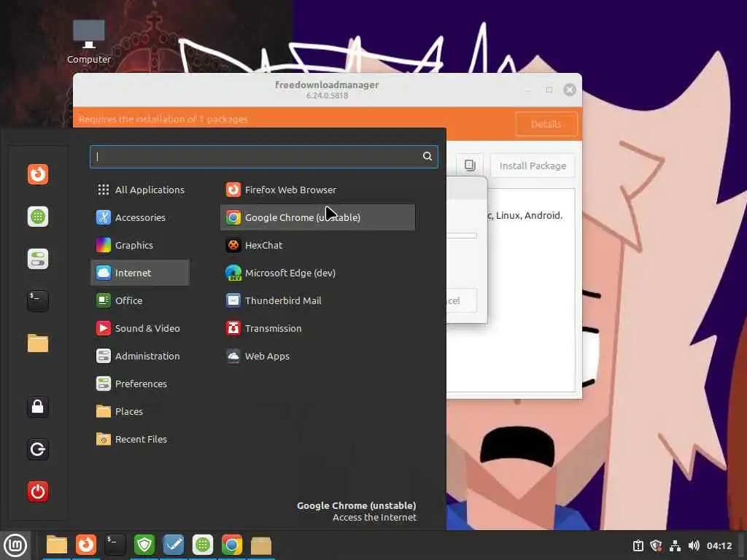Click the 04:12 clock
The image size is (747, 560).
tap(719, 545)
